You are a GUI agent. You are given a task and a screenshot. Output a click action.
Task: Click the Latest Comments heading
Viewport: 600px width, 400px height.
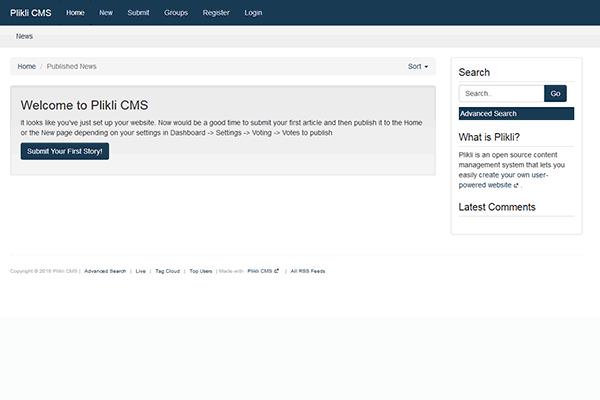point(497,207)
